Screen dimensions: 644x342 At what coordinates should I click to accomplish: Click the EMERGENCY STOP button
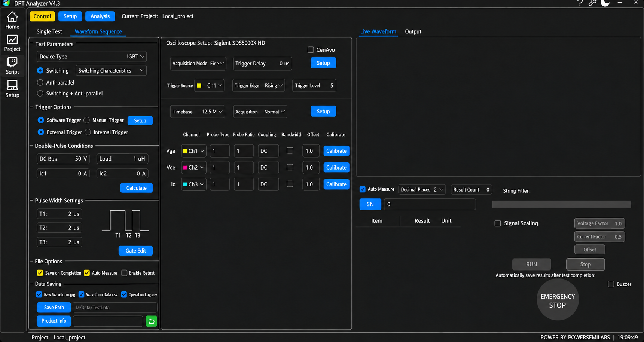click(x=558, y=300)
